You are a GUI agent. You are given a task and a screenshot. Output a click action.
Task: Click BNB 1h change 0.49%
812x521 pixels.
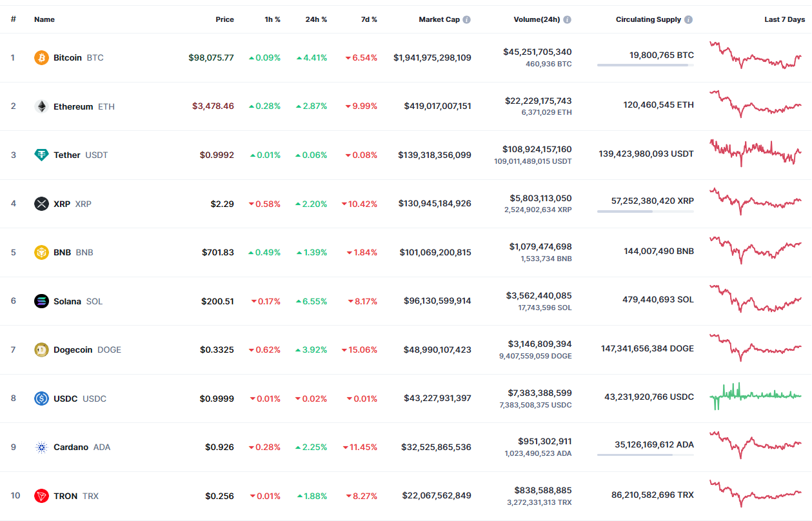[264, 252]
